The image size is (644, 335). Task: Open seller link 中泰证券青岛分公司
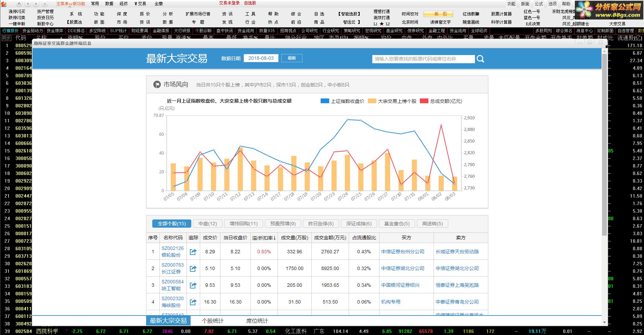tap(457, 302)
